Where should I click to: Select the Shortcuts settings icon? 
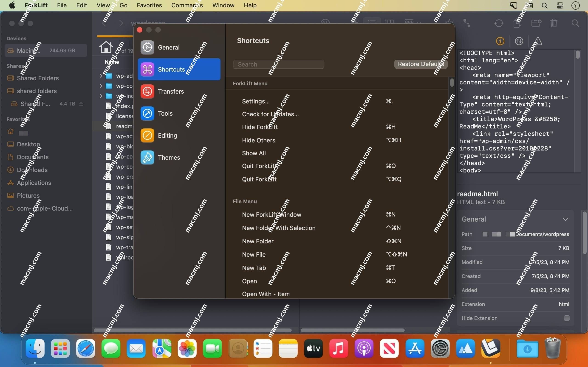coord(147,69)
